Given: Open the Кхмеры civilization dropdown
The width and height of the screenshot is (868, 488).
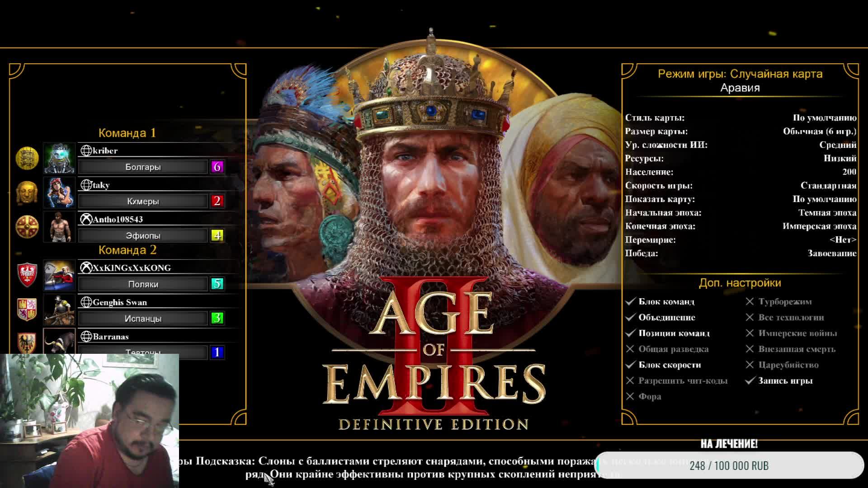Looking at the screenshot, I should [x=143, y=202].
